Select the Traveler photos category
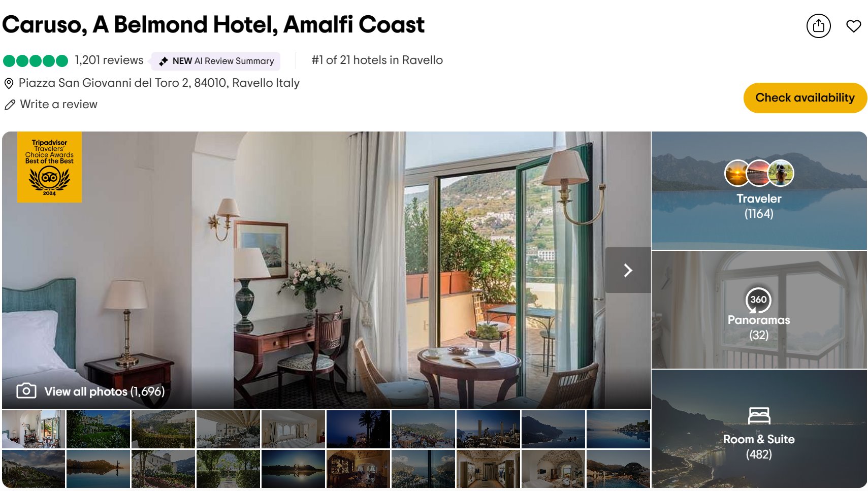 [759, 191]
